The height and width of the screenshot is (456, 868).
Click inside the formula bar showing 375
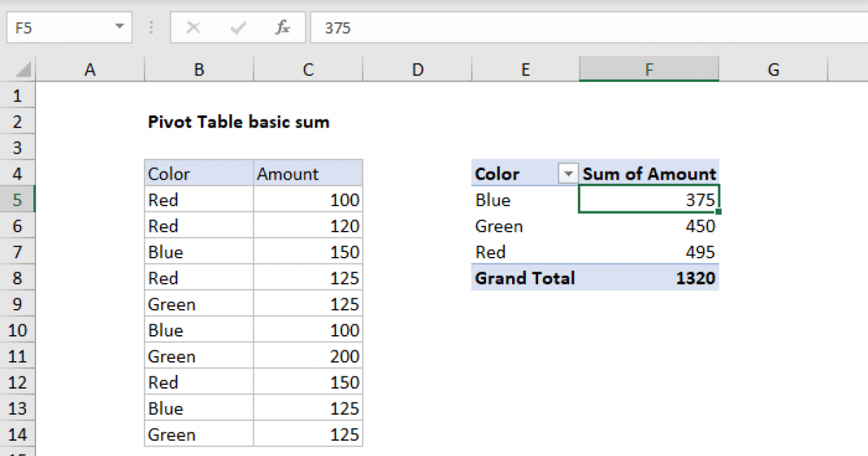tap(579, 28)
